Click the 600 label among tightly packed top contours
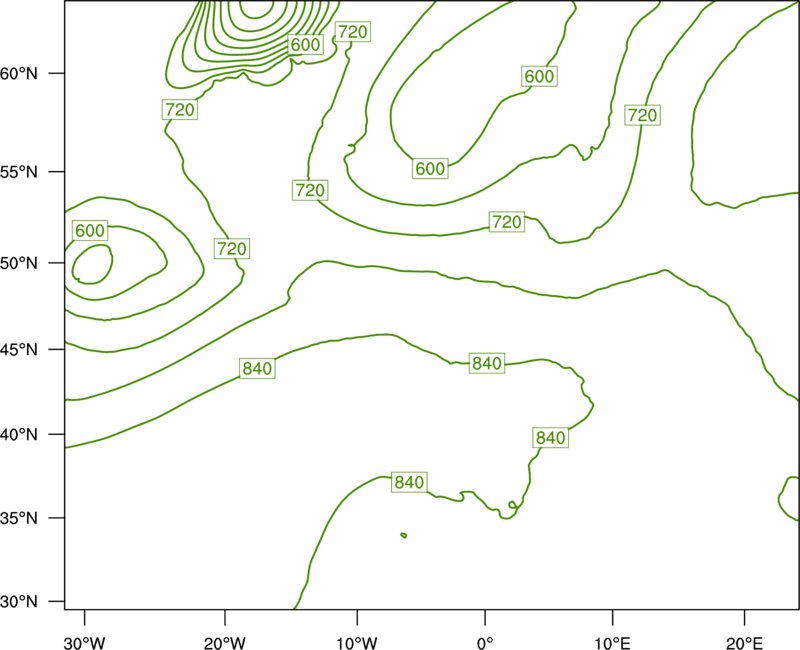The width and height of the screenshot is (800, 650). click(x=305, y=45)
